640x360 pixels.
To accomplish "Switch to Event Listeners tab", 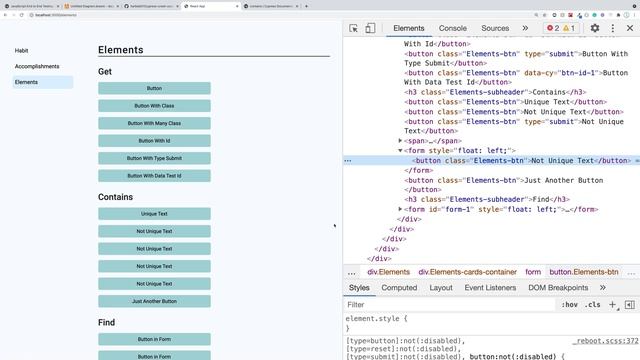I will coord(490,288).
